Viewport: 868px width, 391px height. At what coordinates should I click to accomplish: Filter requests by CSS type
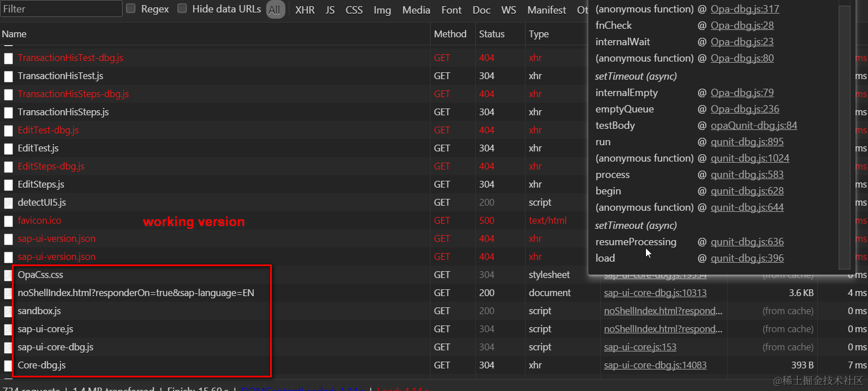tap(354, 10)
